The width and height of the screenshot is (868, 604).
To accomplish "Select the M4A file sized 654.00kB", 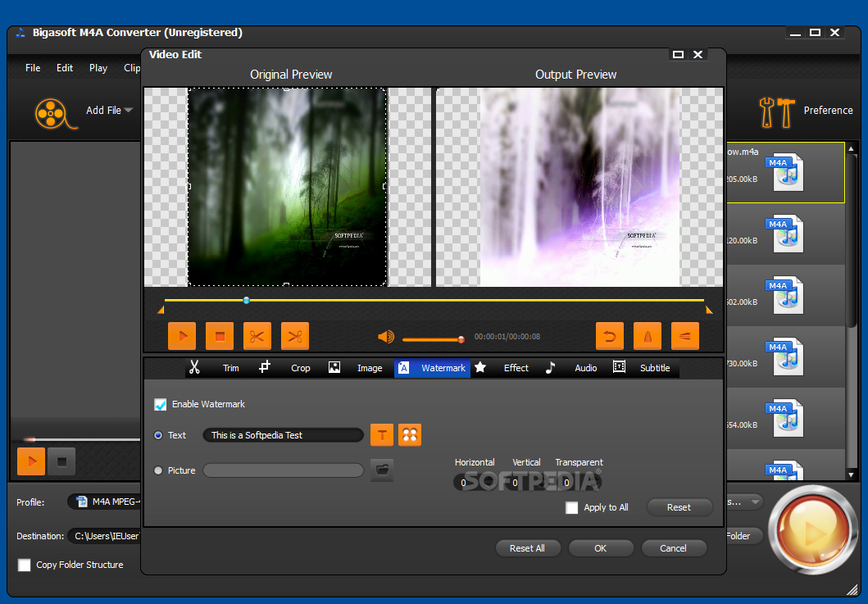I will [784, 418].
